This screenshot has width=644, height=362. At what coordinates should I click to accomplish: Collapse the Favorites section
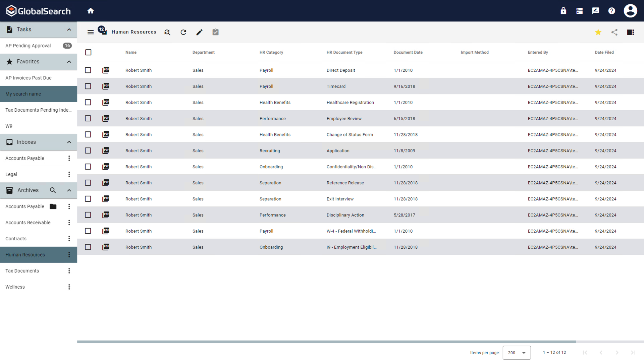[x=69, y=62]
